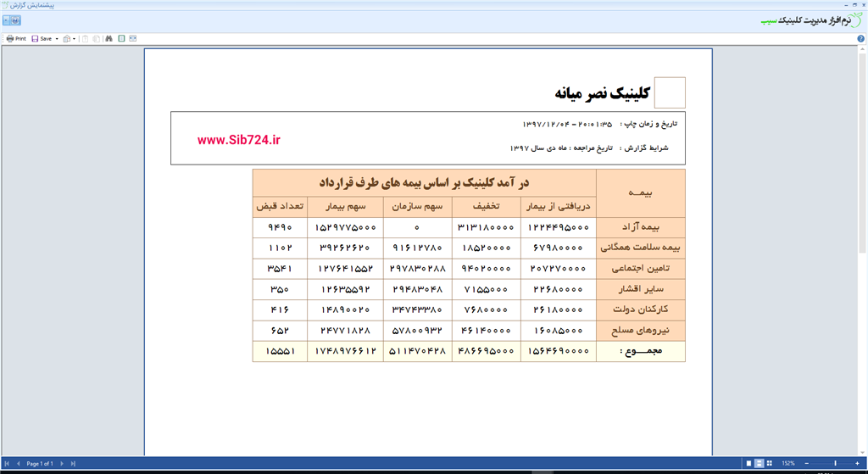Switch to continuous page view mode
Screen dimensions: 868x474
pyautogui.click(x=759, y=464)
